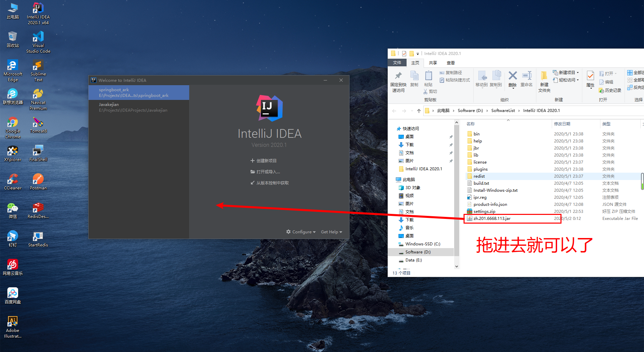Screen dimensions: 644x352
Task: Click the Postman desktop icon
Action: 38,182
